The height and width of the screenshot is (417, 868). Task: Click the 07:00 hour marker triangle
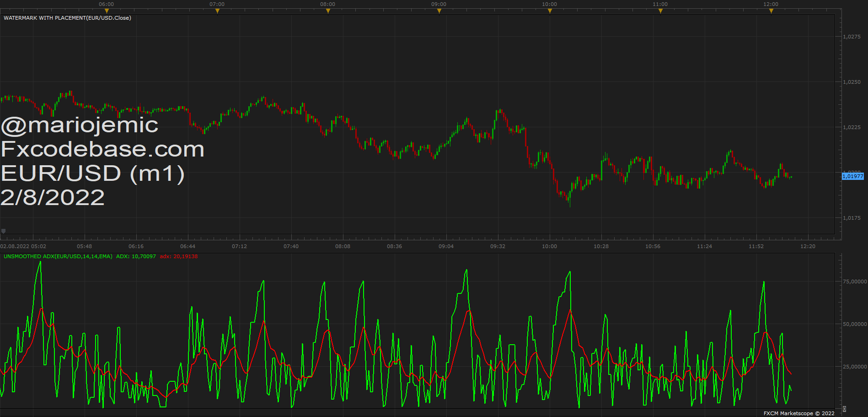[x=217, y=11]
